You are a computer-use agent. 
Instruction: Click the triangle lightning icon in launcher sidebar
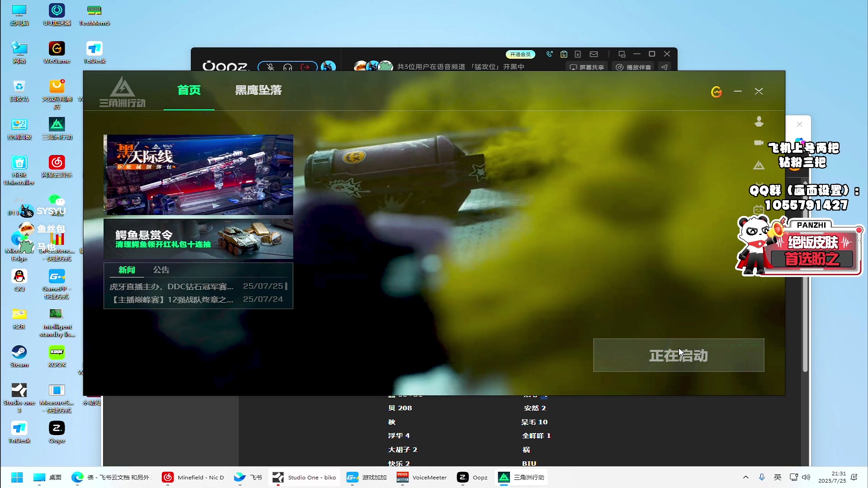[759, 165]
